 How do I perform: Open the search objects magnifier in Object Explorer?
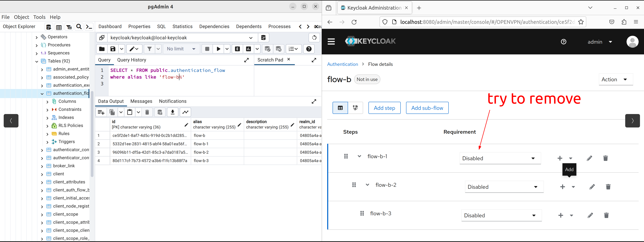pos(79,27)
